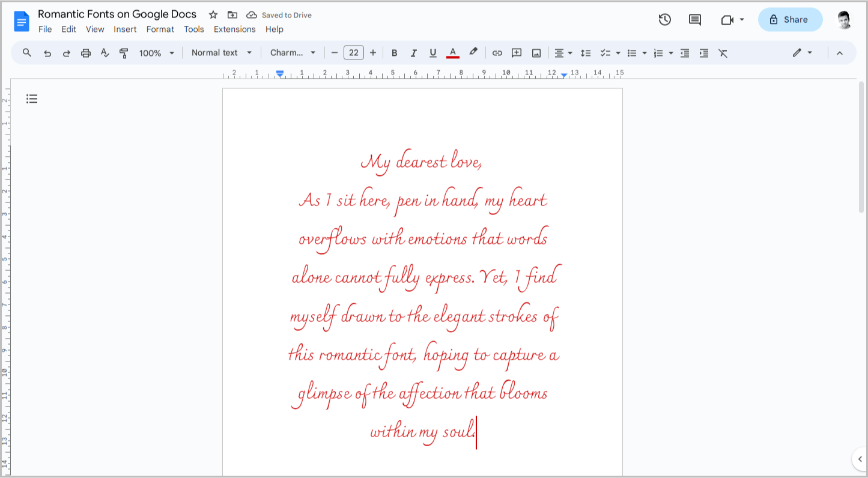
Task: Click the words 'My dearest love,'
Action: point(421,162)
